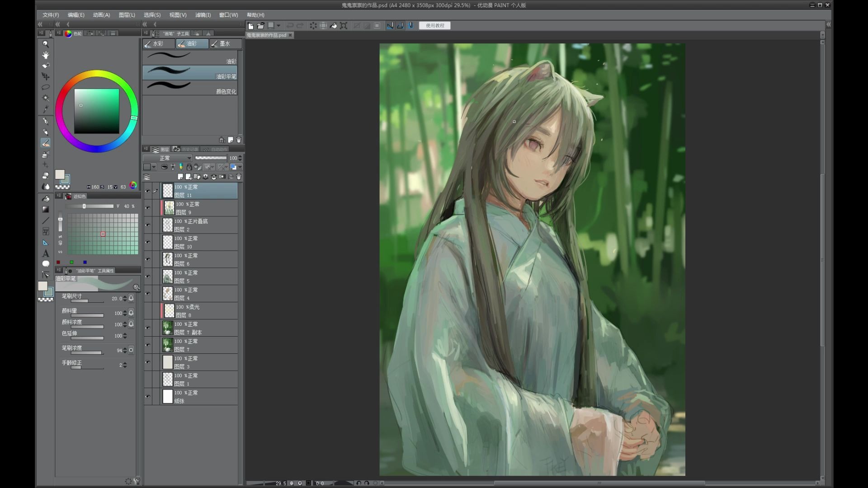Click the 使用教程 button

pos(435,26)
